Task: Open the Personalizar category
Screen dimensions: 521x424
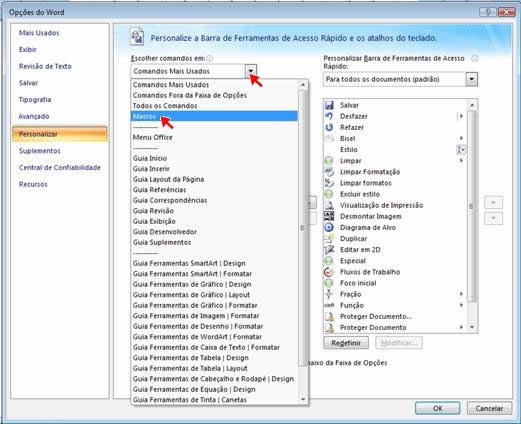Action: 60,134
